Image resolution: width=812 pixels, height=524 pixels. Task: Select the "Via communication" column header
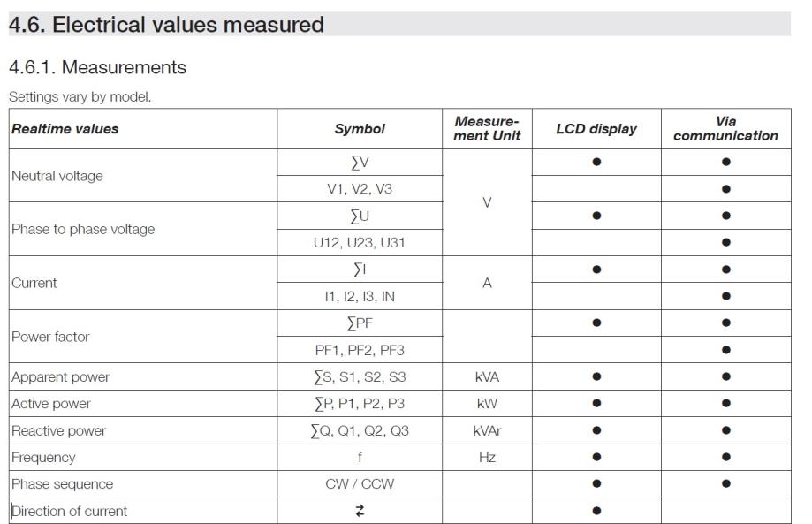(x=725, y=129)
